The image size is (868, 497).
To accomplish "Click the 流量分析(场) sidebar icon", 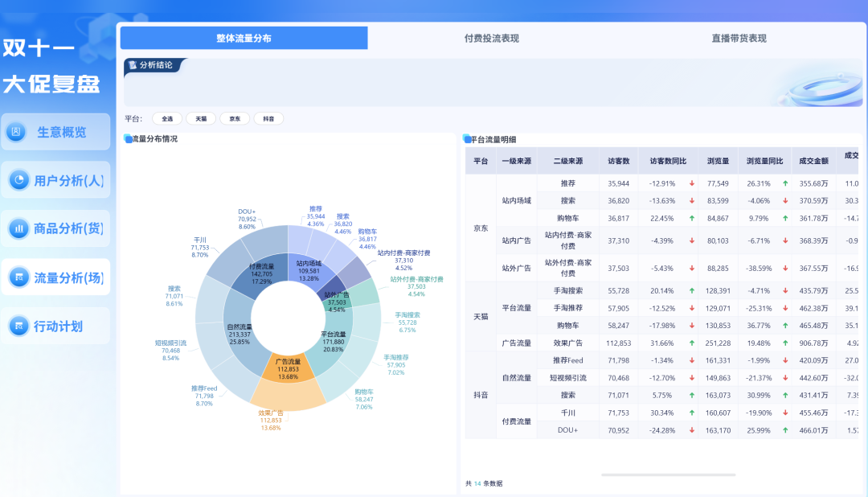I will point(18,277).
